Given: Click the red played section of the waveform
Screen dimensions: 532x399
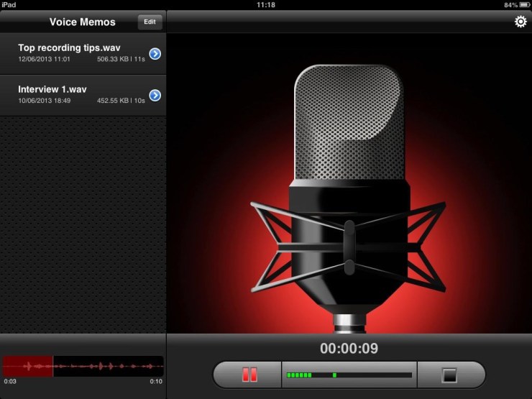Looking at the screenshot, I should point(27,367).
